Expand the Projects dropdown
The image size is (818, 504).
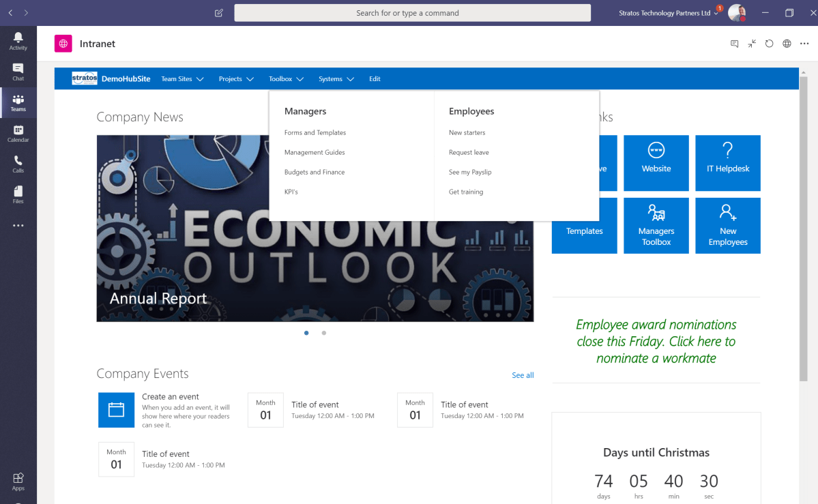235,78
